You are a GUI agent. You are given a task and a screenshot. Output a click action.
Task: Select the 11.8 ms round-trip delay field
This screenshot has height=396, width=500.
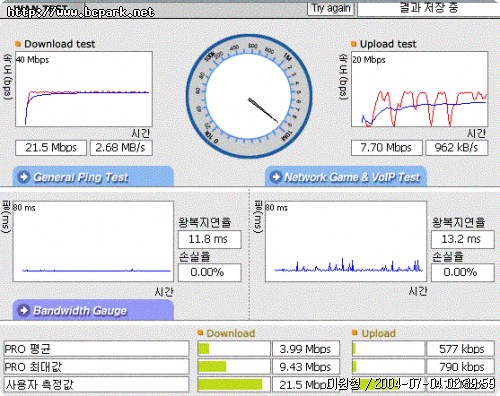pos(209,239)
